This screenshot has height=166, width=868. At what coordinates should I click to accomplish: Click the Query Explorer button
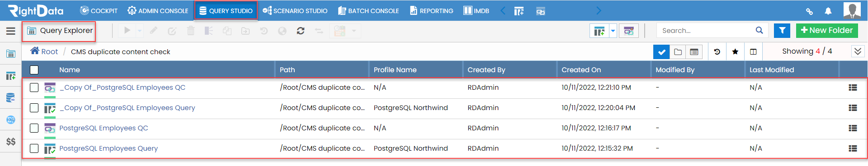point(59,31)
